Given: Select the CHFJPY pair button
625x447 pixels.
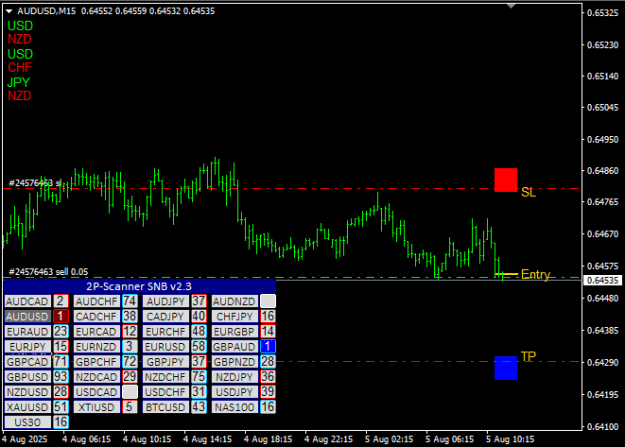Looking at the screenshot, I should pyautogui.click(x=235, y=316).
